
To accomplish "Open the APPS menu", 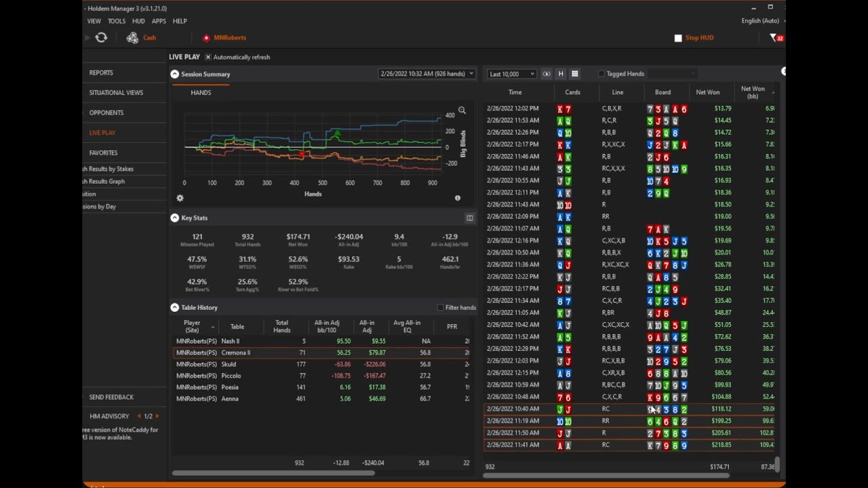I will (159, 21).
